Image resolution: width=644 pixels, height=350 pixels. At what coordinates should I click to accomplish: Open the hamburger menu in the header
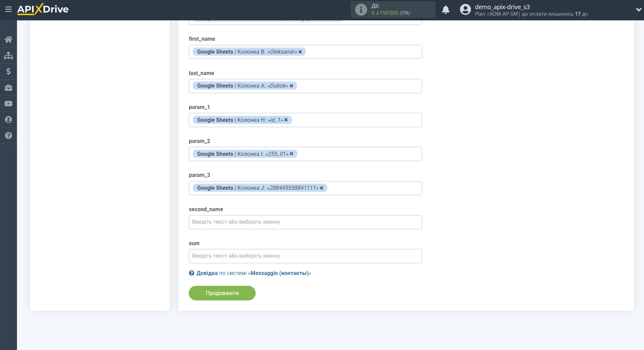point(8,10)
